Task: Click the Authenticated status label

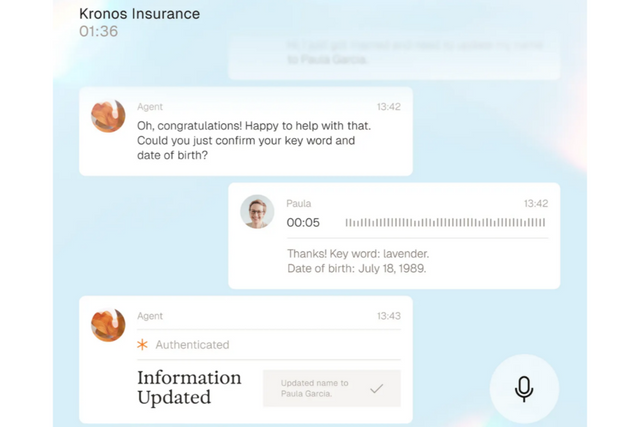Action: tap(192, 345)
